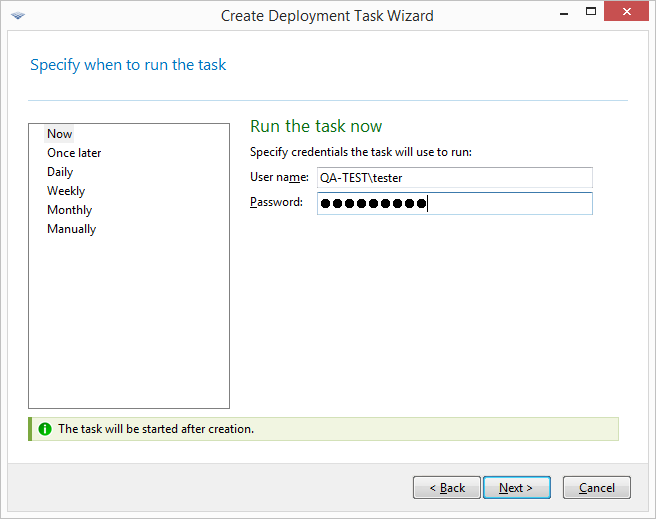The height and width of the screenshot is (519, 656).
Task: Click the green info icon in status message
Action: [44, 429]
